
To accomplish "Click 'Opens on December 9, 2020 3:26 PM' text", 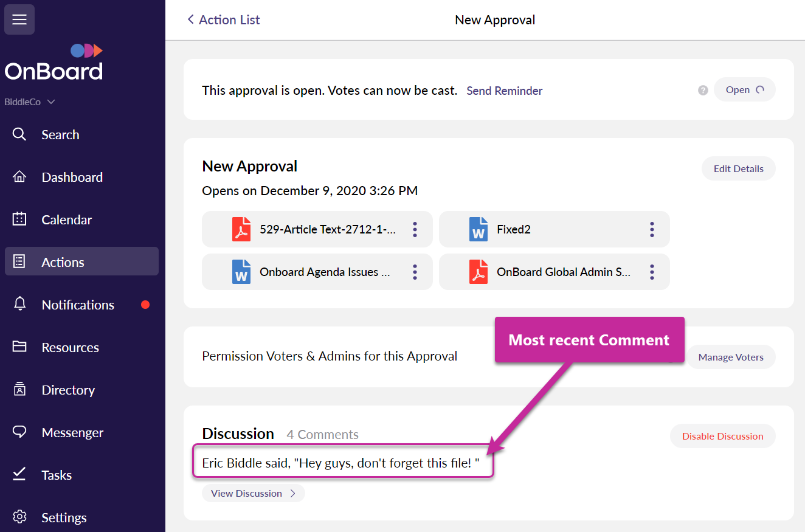I will (309, 190).
